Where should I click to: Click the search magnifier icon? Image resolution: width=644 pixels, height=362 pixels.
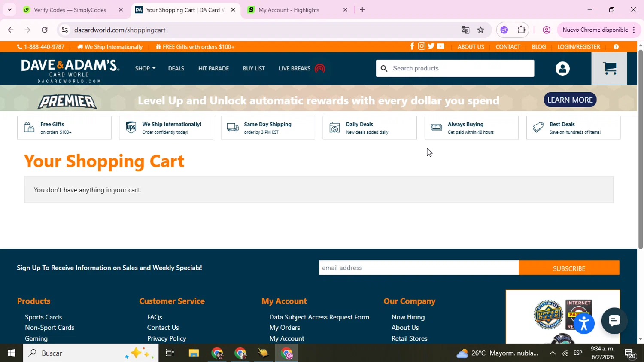coord(384,68)
